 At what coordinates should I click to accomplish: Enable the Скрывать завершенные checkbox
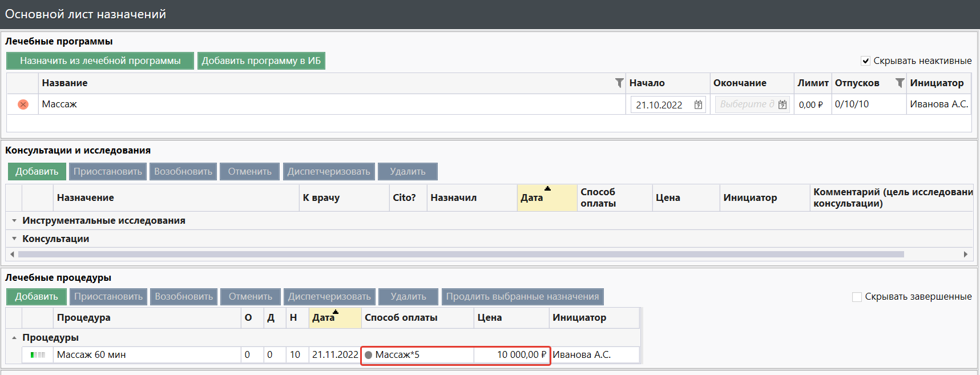pos(856,297)
